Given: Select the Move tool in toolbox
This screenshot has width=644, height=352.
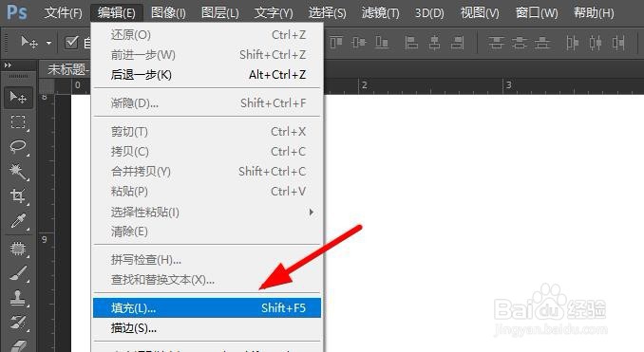Looking at the screenshot, I should point(18,97).
